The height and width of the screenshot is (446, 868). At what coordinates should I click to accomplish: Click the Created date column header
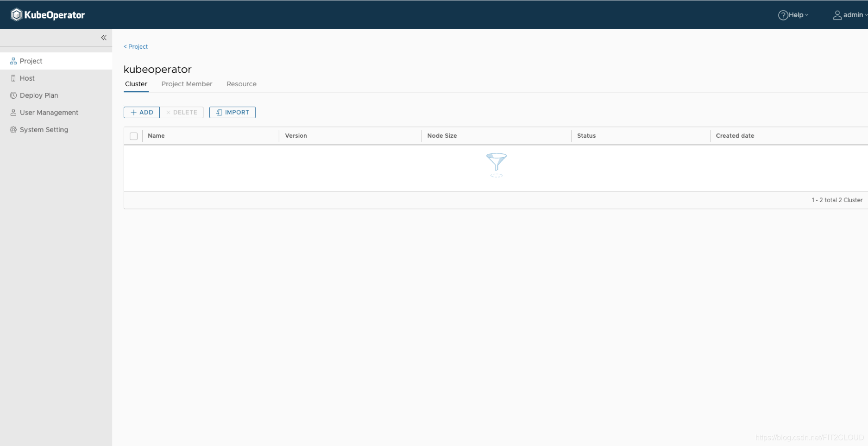point(735,136)
